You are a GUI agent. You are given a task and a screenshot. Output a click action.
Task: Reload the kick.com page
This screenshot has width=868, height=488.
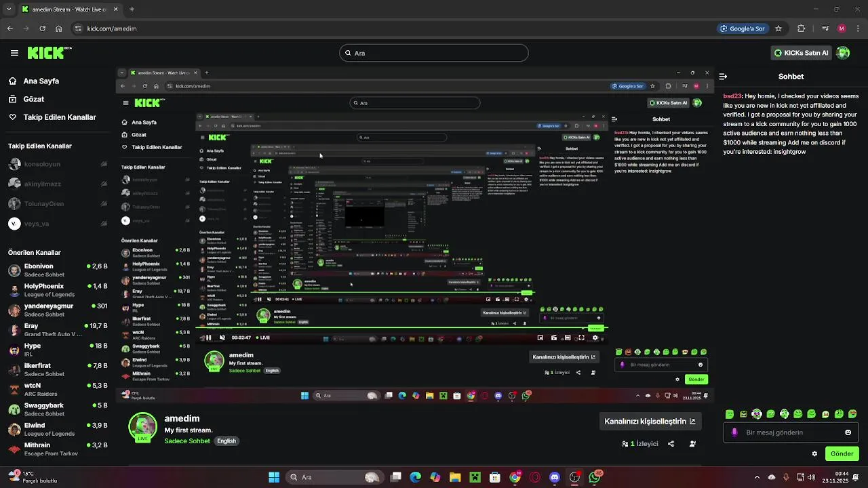[42, 28]
